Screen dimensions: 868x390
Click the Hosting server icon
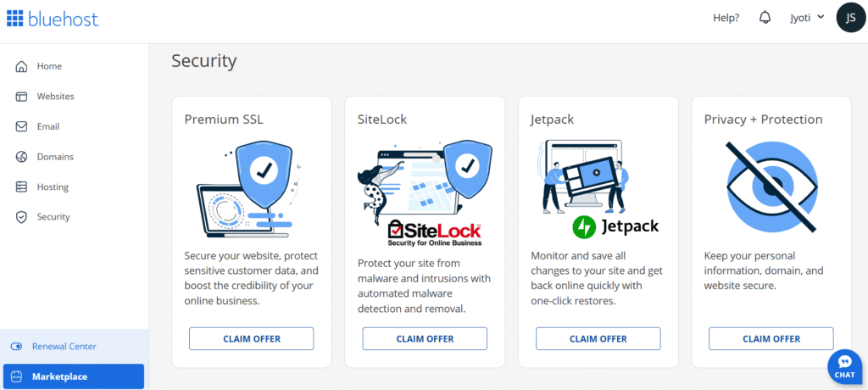click(x=21, y=187)
